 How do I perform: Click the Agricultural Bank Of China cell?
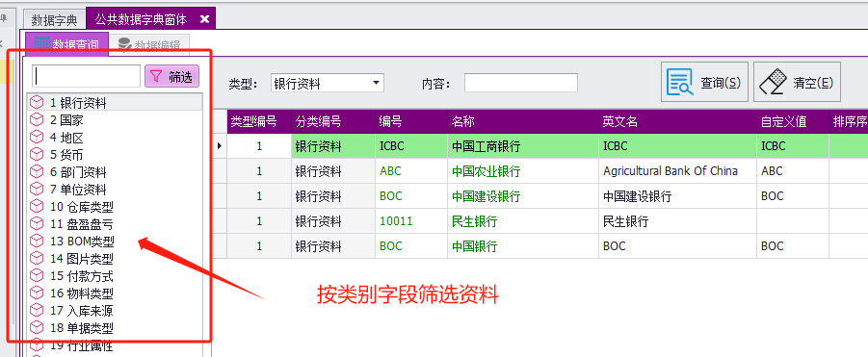677,171
